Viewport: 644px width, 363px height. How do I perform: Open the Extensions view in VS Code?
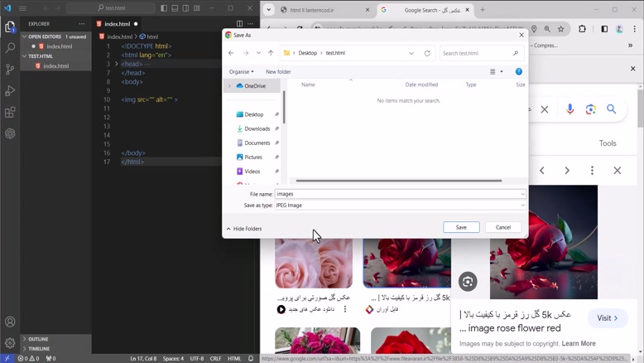pos(10,112)
